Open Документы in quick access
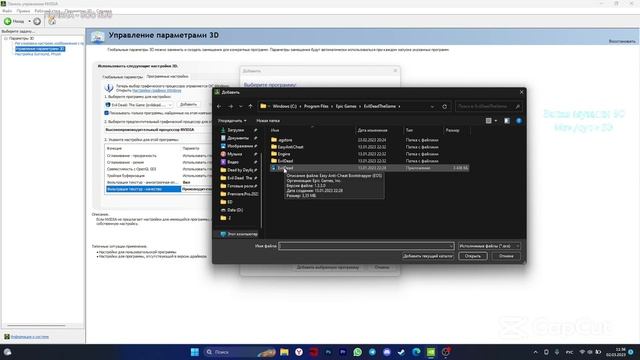The height and width of the screenshot is (360, 640). pos(238,138)
